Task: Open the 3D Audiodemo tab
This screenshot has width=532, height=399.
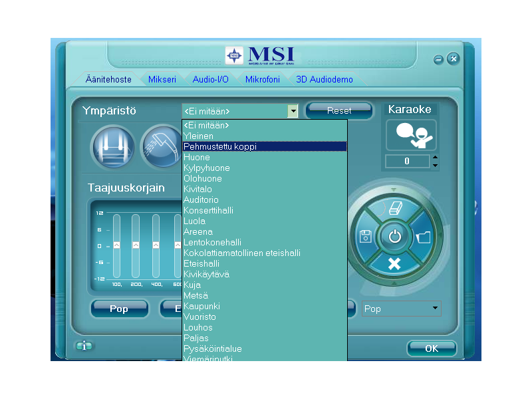Action: 325,79
